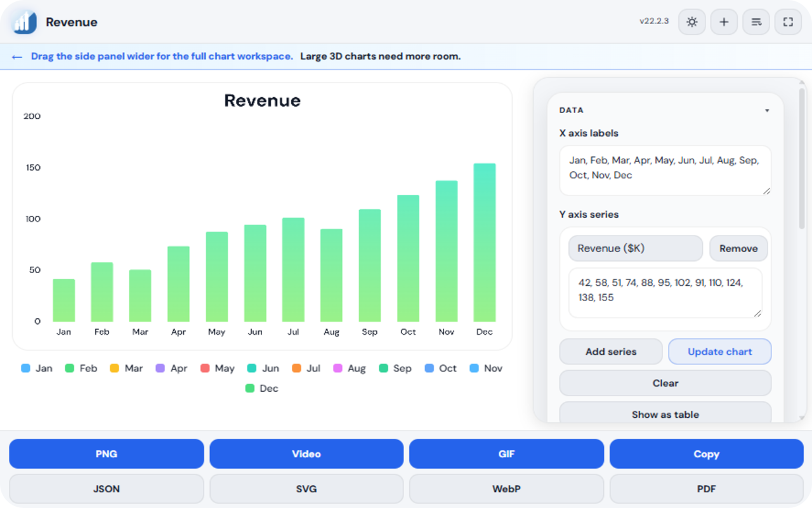
Task: Click the Dec bar in the chart
Action: click(485, 243)
